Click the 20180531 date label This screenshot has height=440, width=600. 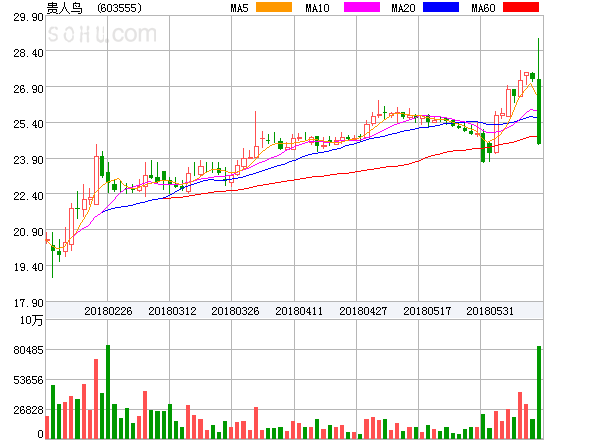coord(490,311)
